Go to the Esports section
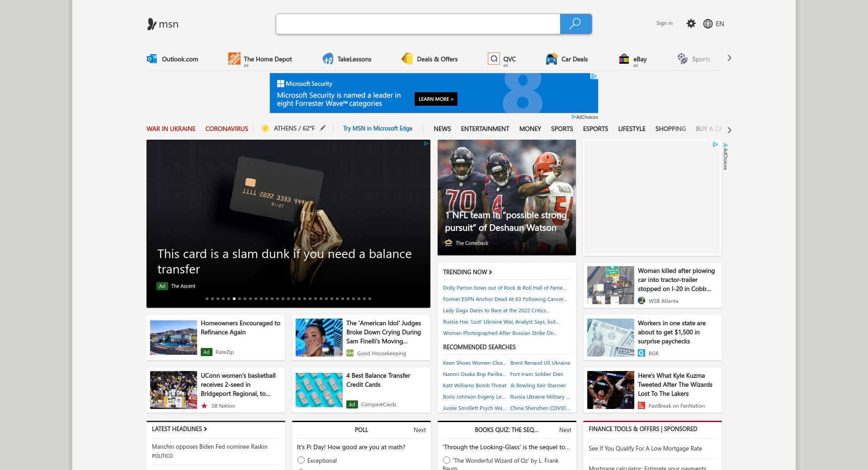 point(595,129)
